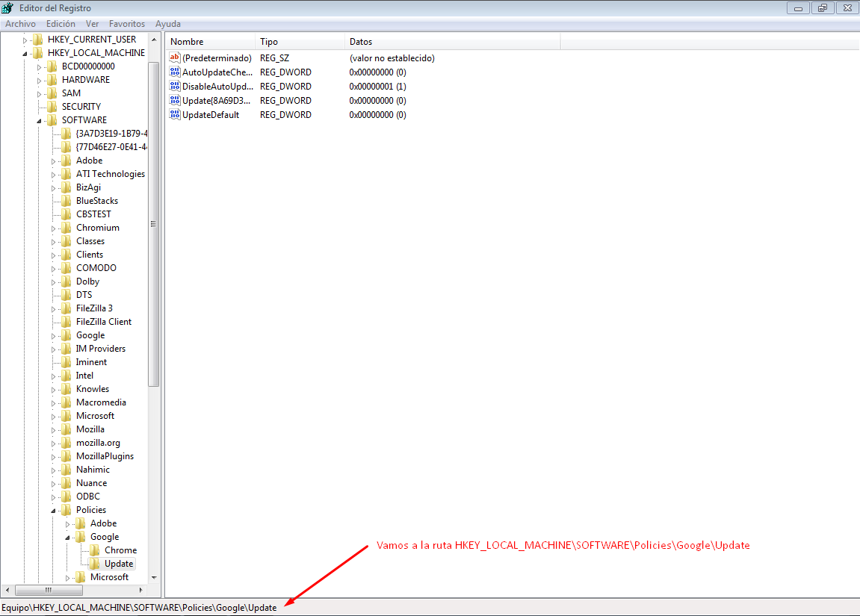Expand the Classes key
The height and width of the screenshot is (616, 860).
coord(53,242)
